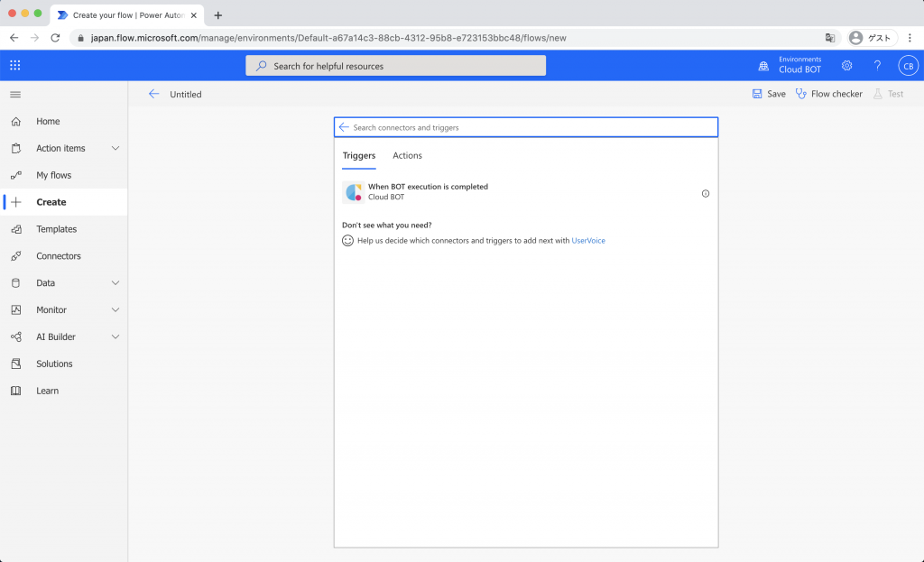Click the My flows icon
This screenshot has width=924, height=562.
click(16, 175)
